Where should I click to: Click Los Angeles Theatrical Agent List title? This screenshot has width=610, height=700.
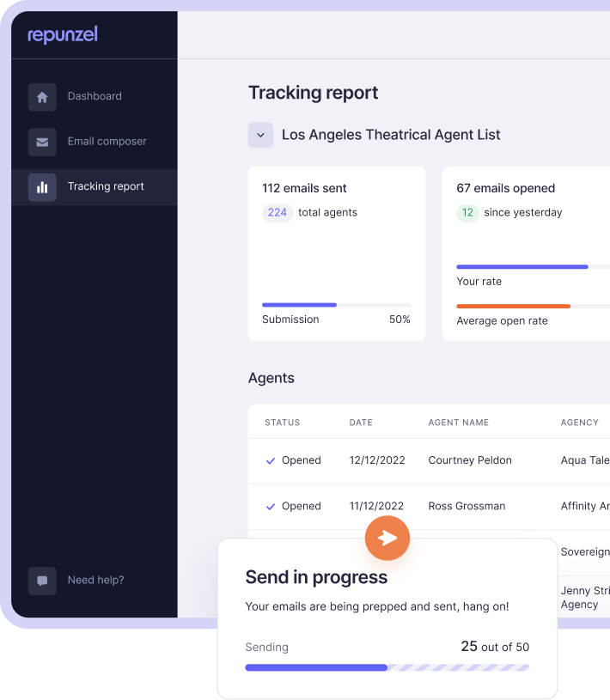391,134
